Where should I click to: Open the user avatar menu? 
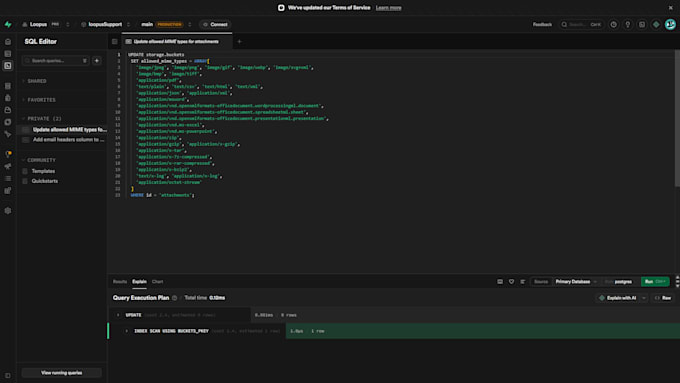click(x=670, y=25)
